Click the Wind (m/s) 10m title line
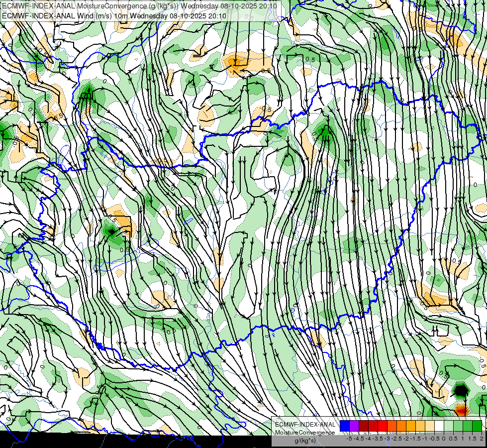Screen dimensions: 487x448 point(114,16)
